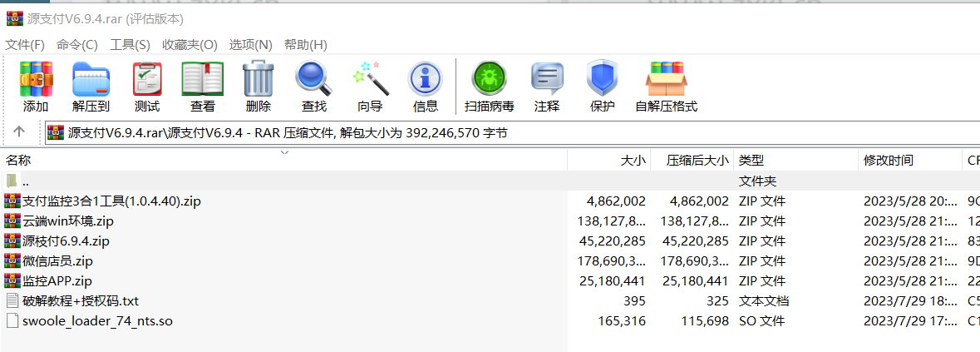The image size is (980, 352).
Task: Open the 注释 comment icon
Action: [547, 79]
